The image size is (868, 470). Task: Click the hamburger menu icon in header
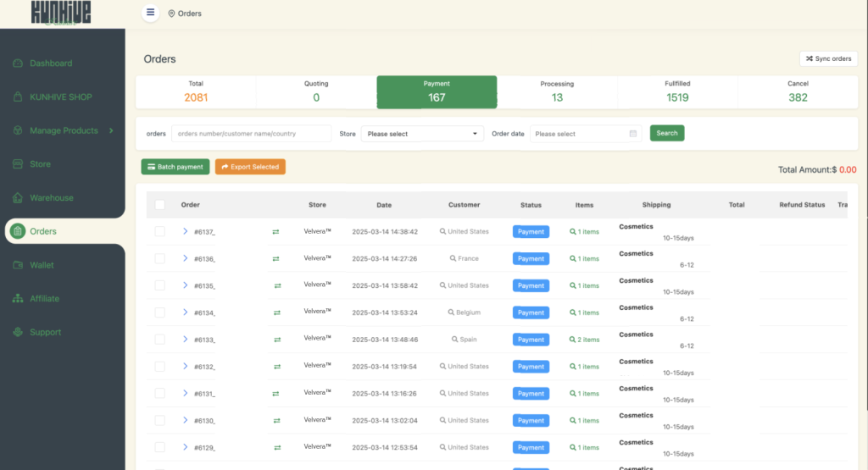[150, 13]
